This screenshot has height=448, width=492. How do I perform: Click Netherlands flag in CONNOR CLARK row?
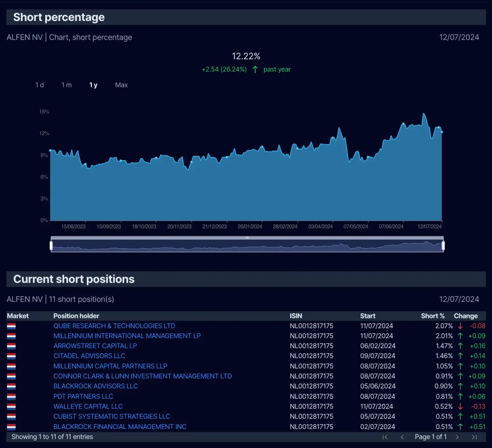(11, 377)
